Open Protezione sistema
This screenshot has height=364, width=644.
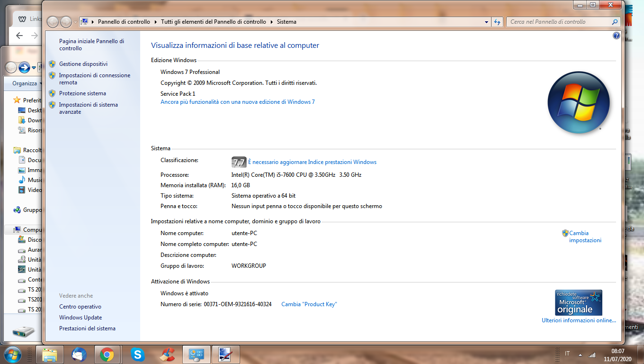click(82, 93)
